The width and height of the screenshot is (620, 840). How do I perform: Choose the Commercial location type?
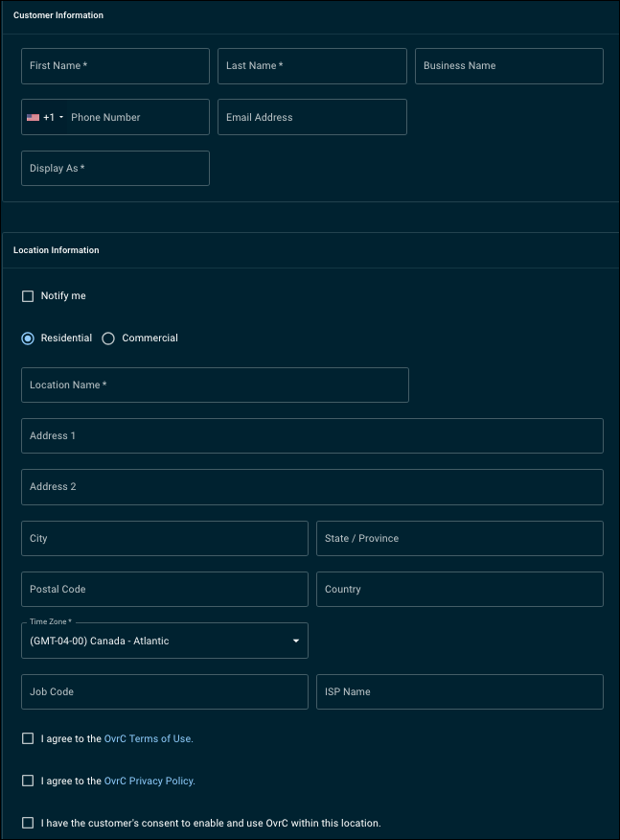pos(108,338)
